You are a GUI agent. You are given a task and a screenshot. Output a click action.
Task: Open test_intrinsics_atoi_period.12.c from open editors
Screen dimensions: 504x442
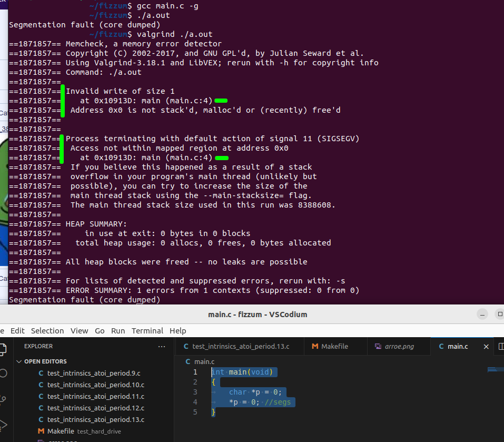click(95, 408)
